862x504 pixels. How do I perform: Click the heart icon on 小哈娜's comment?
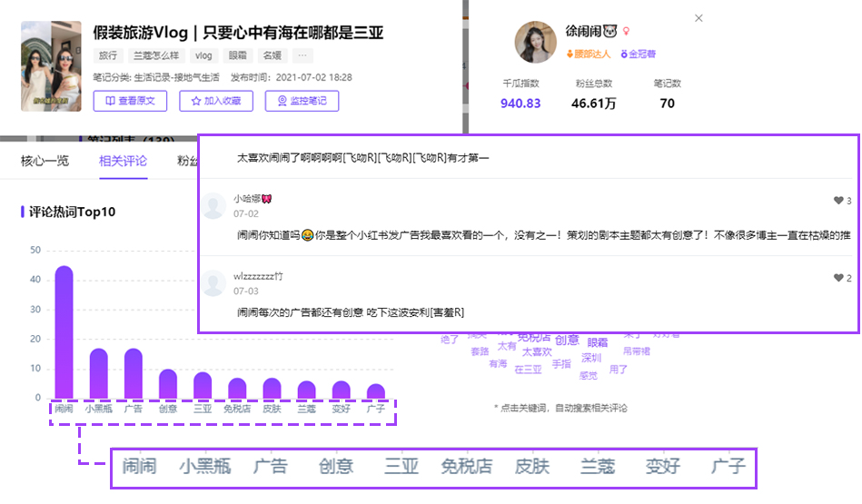pyautogui.click(x=838, y=201)
